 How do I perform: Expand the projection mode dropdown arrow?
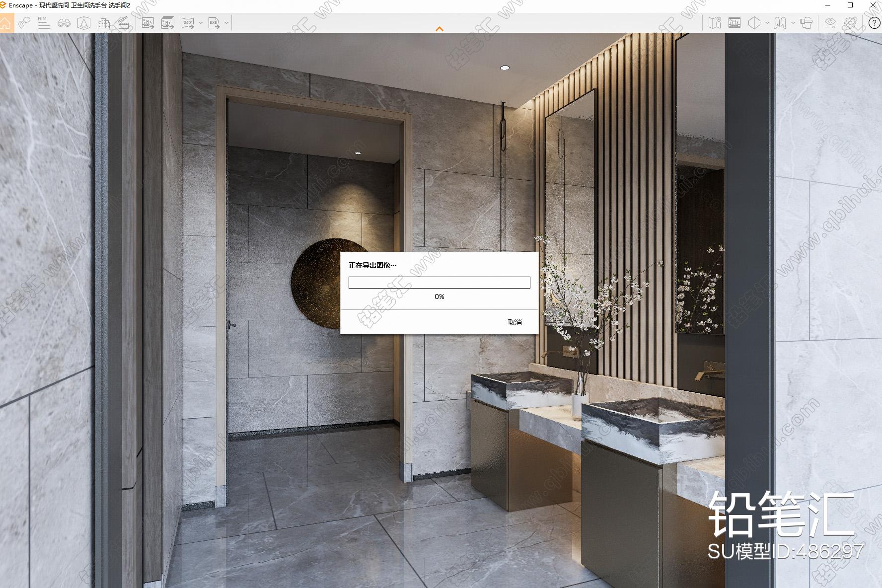(x=767, y=23)
